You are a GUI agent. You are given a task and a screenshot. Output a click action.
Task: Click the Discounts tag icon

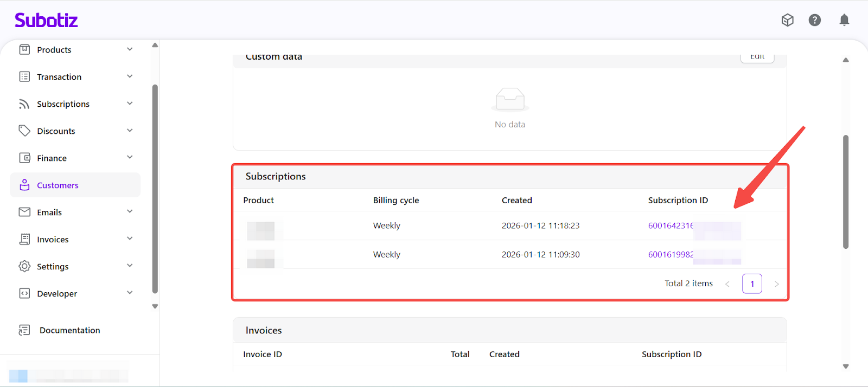click(24, 131)
